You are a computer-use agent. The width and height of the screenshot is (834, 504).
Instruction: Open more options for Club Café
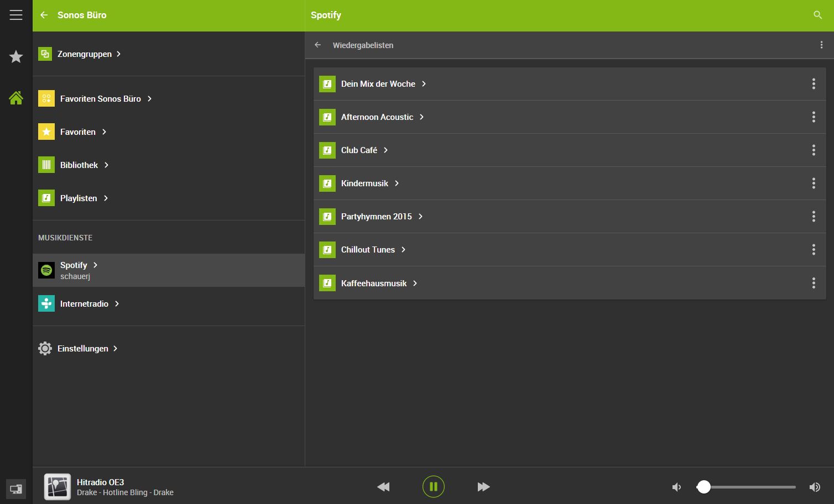(814, 150)
